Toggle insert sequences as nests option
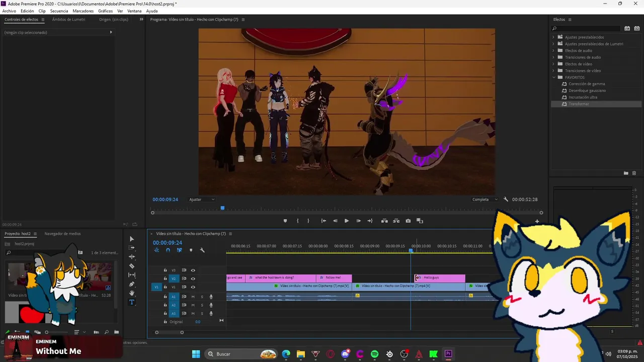 156,250
